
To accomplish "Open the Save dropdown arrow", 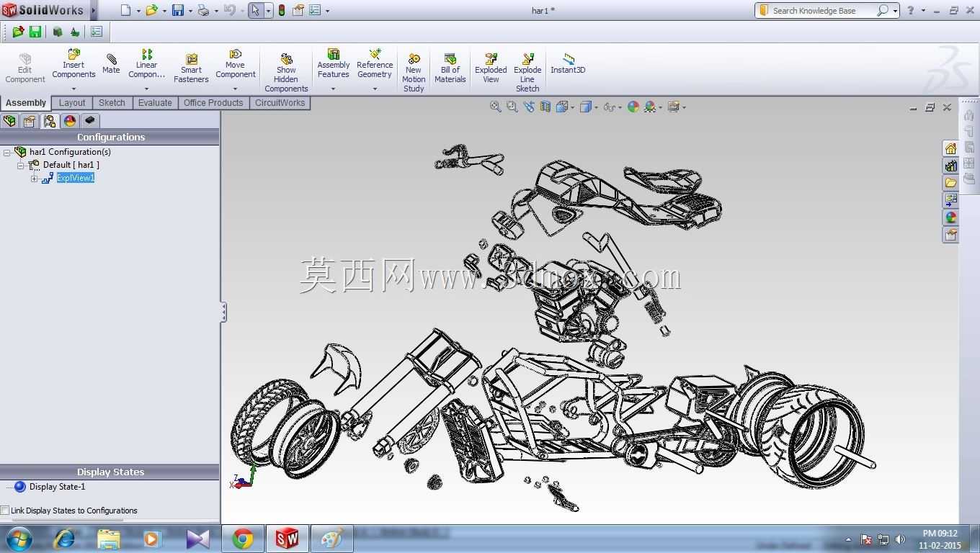I will click(190, 11).
